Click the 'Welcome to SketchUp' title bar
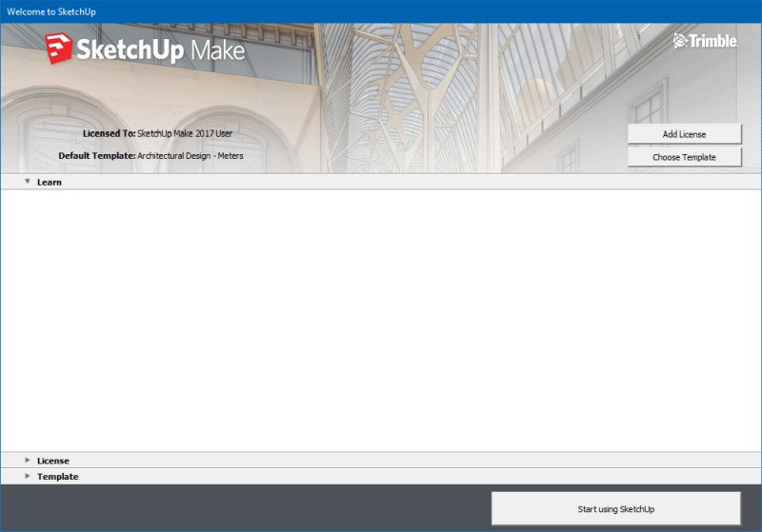 click(381, 11)
